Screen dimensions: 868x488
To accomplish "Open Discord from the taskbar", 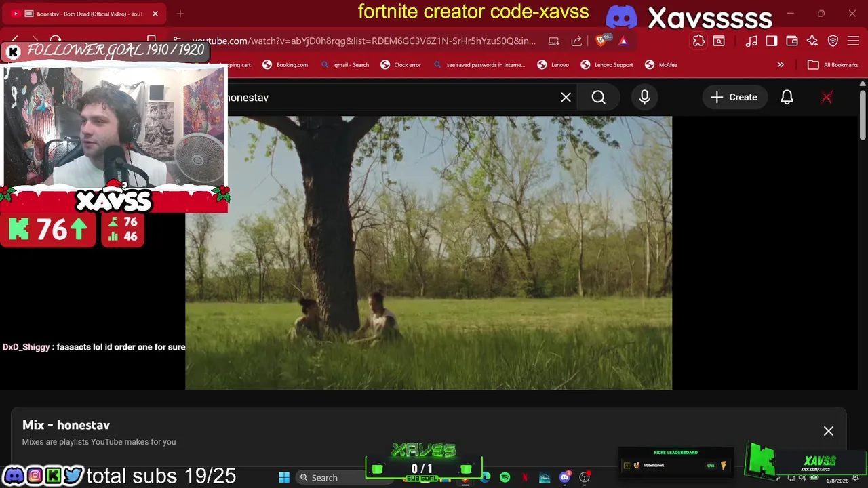I will click(x=565, y=478).
